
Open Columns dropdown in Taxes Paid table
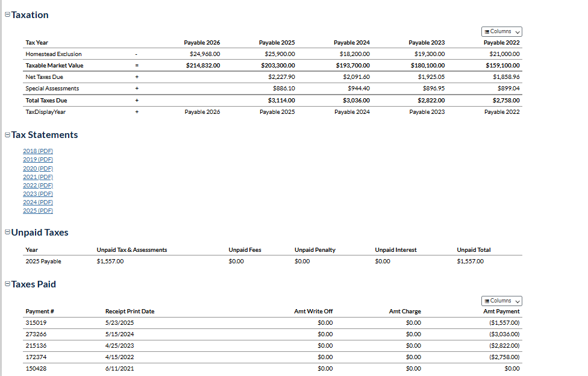pyautogui.click(x=502, y=301)
